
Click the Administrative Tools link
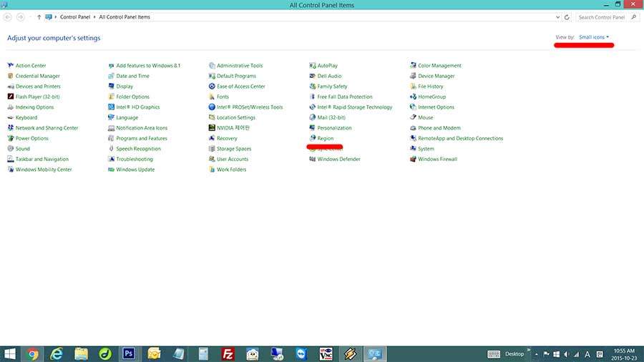240,66
